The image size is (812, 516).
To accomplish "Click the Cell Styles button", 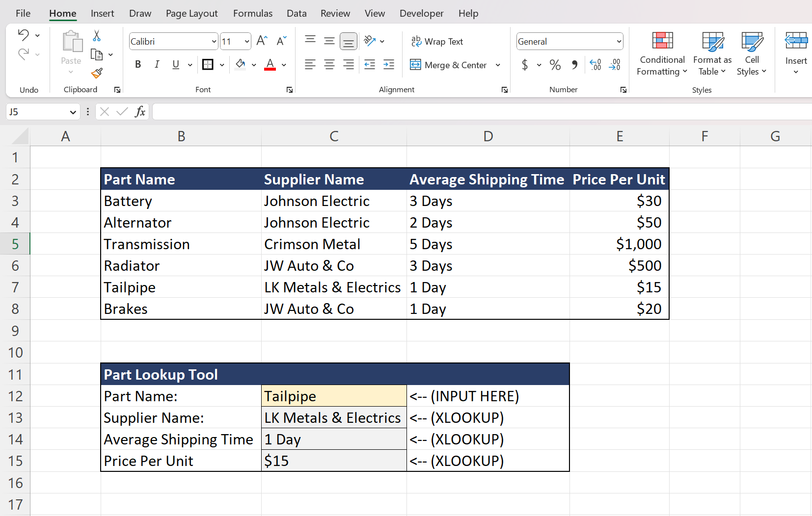I will pos(752,53).
